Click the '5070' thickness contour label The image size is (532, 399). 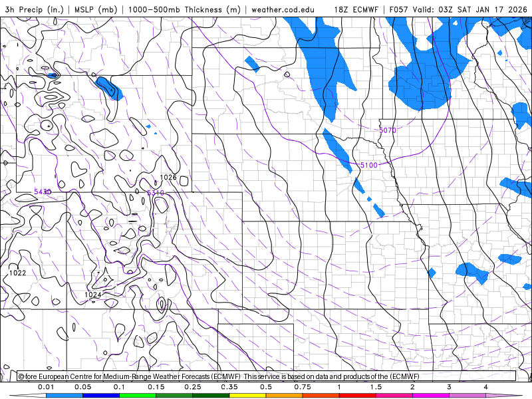tap(388, 130)
